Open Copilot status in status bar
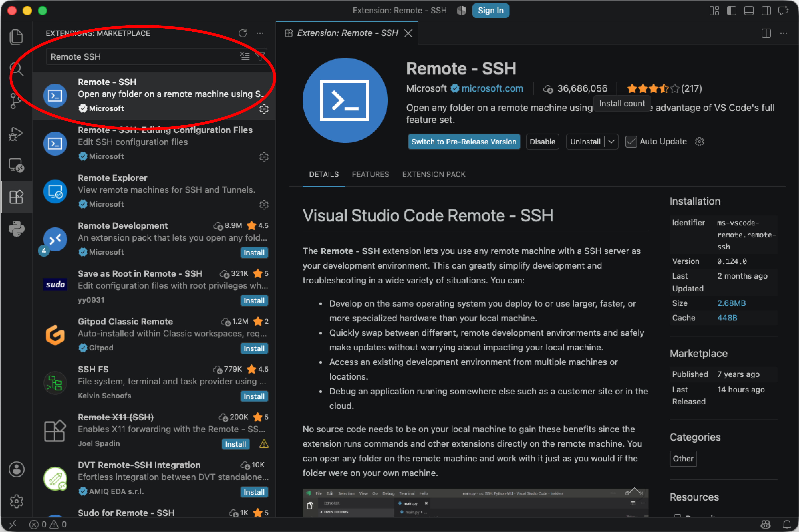 coord(765,525)
